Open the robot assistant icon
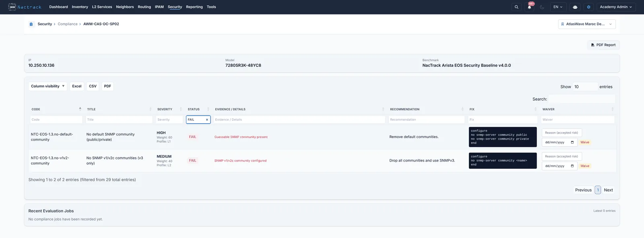 (575, 7)
